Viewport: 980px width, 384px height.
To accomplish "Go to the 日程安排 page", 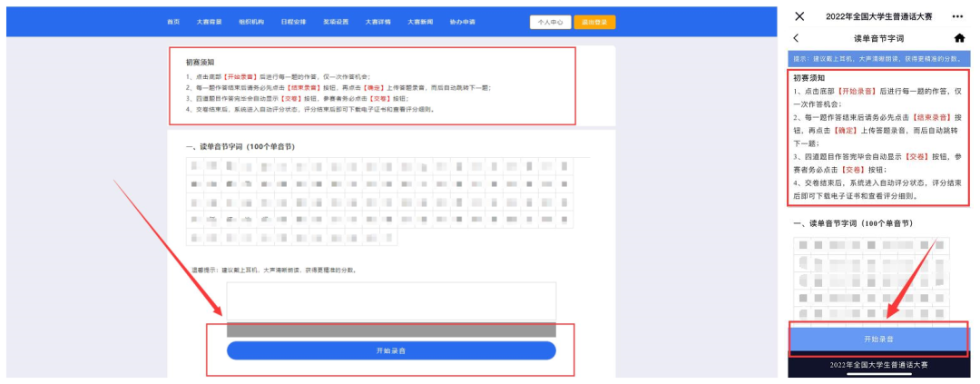I will (293, 22).
